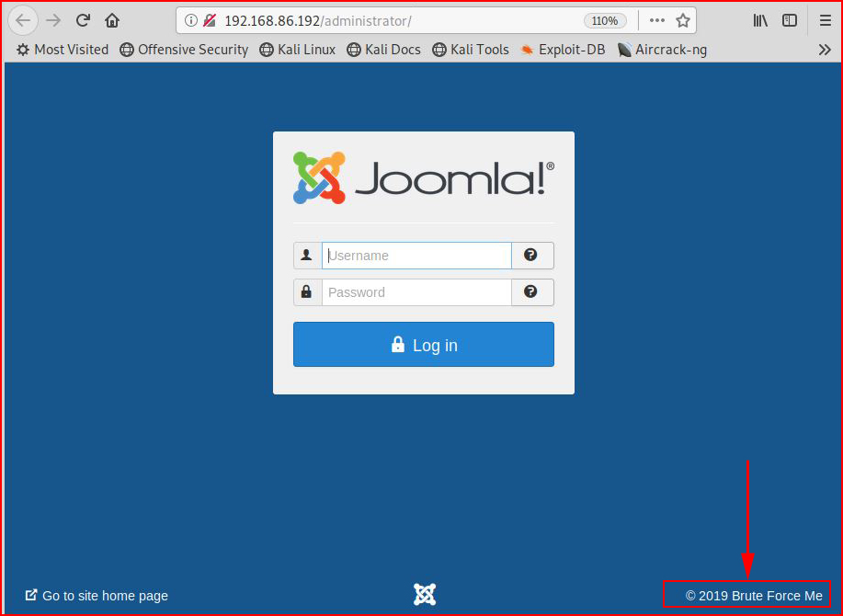Click the browser forward arrow
Image resolution: width=843 pixels, height=616 pixels.
tap(53, 20)
